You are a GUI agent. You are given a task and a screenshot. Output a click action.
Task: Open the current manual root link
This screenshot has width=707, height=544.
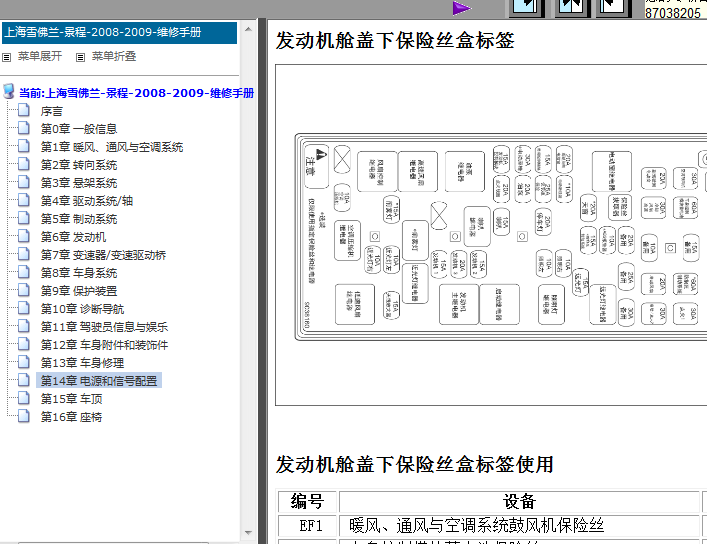point(136,93)
